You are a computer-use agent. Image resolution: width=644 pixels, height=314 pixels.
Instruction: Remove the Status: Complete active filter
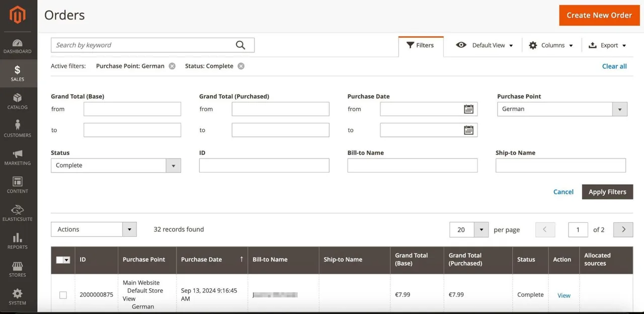[241, 66]
